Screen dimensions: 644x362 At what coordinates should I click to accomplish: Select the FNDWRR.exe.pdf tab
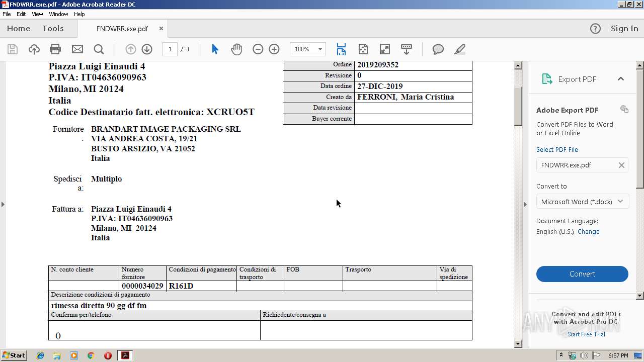click(x=122, y=29)
